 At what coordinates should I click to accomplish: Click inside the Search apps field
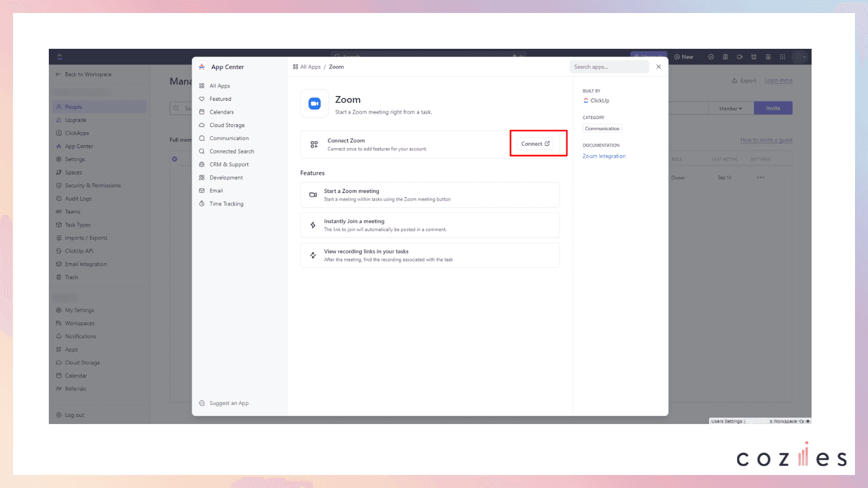pos(609,67)
